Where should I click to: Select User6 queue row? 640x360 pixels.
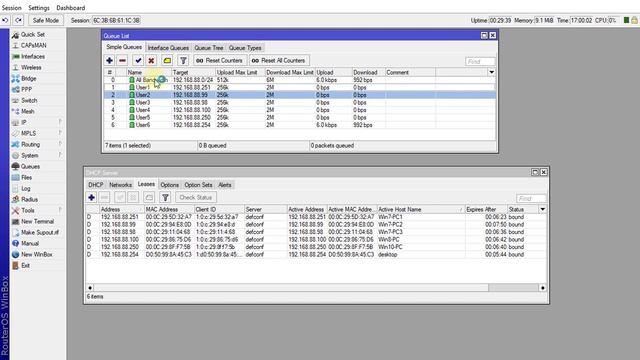point(300,125)
